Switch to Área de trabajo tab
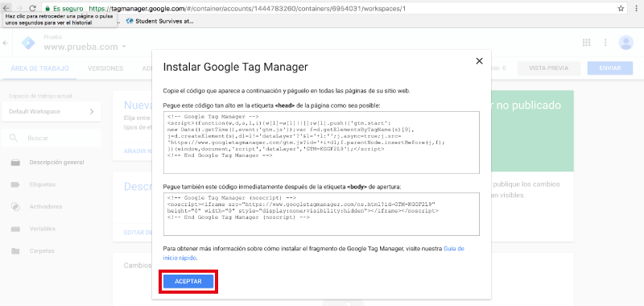 pos(39,68)
